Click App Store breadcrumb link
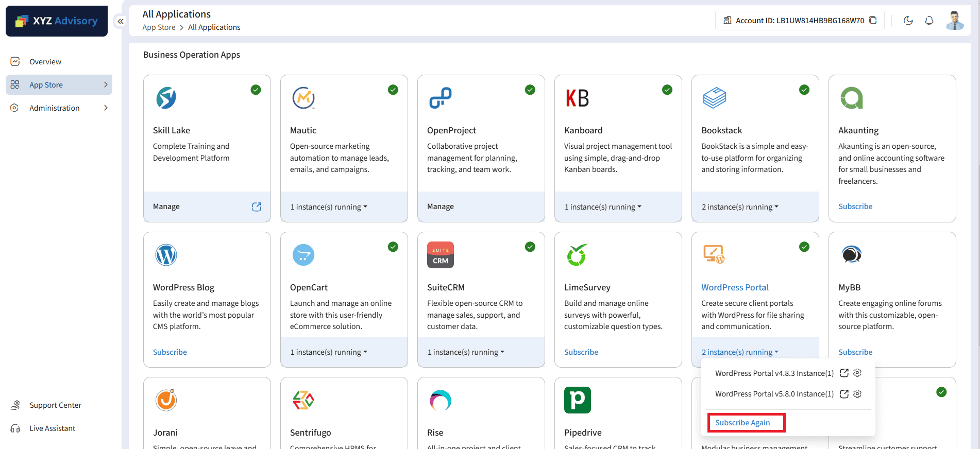This screenshot has width=980, height=449. (159, 27)
